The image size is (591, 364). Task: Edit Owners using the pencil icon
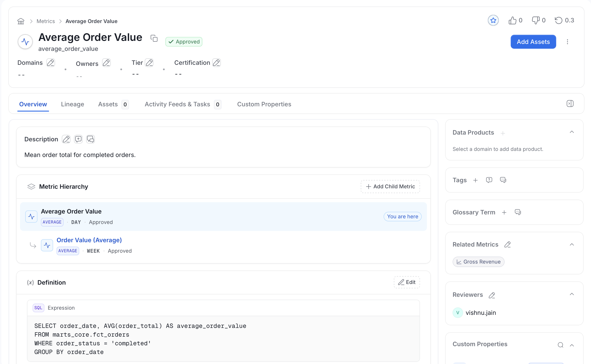click(x=106, y=63)
